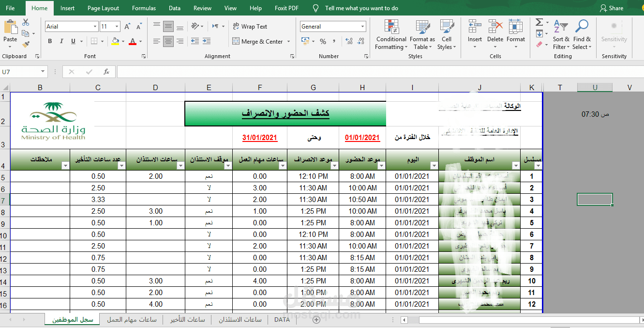Toggle Underline formatting
The height and width of the screenshot is (328, 644).
pyautogui.click(x=72, y=41)
